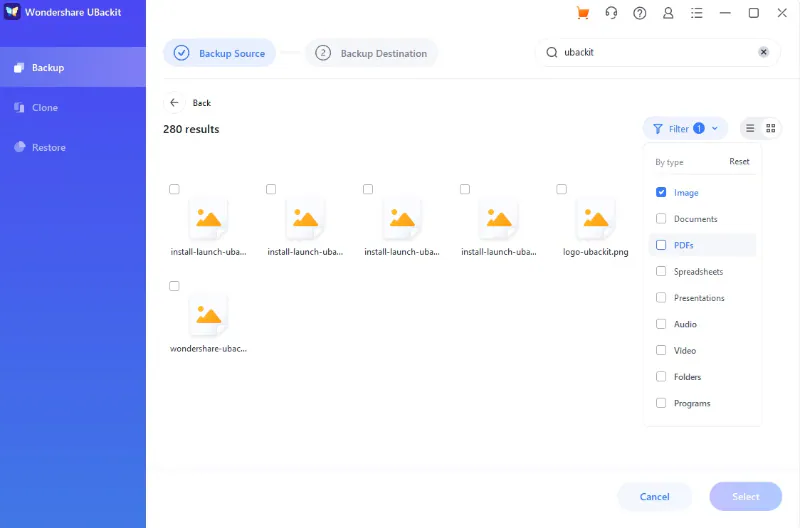Click into the search field containing ubackit

657,52
